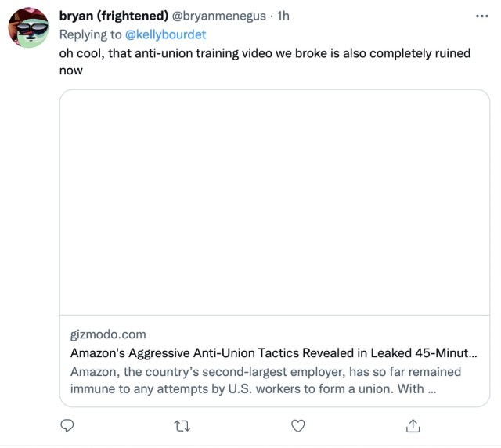501x448 pixels.
Task: Click the word 'now' ending the tweet
Action: (71, 70)
